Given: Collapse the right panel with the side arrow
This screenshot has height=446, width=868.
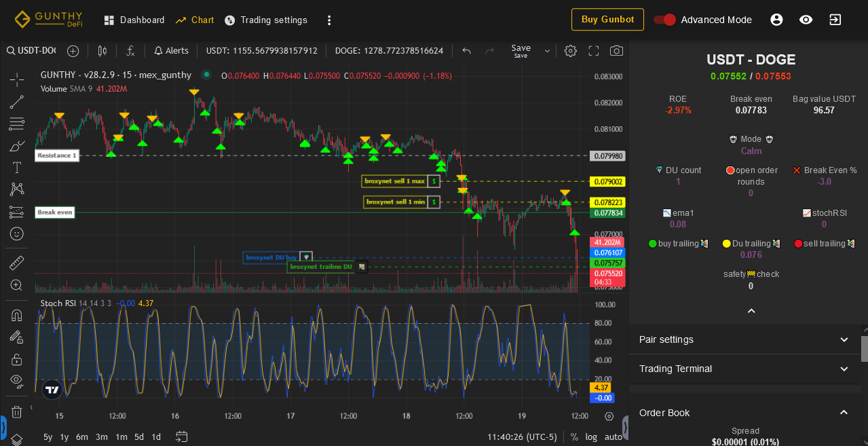Looking at the screenshot, I should [626, 427].
